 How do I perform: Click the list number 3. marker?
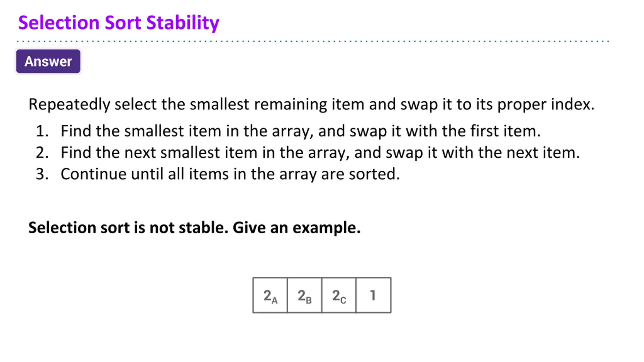point(42,174)
